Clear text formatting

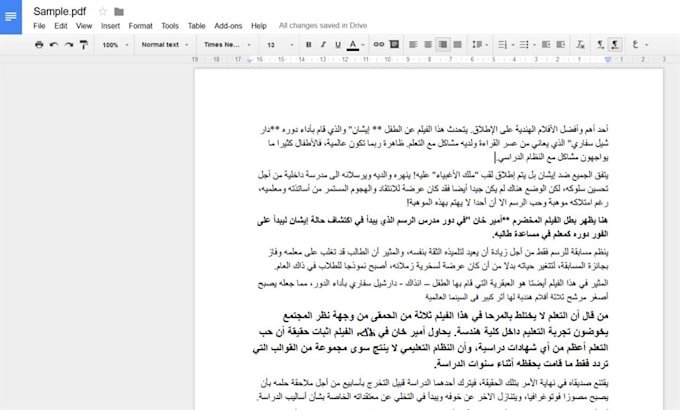pos(580,45)
